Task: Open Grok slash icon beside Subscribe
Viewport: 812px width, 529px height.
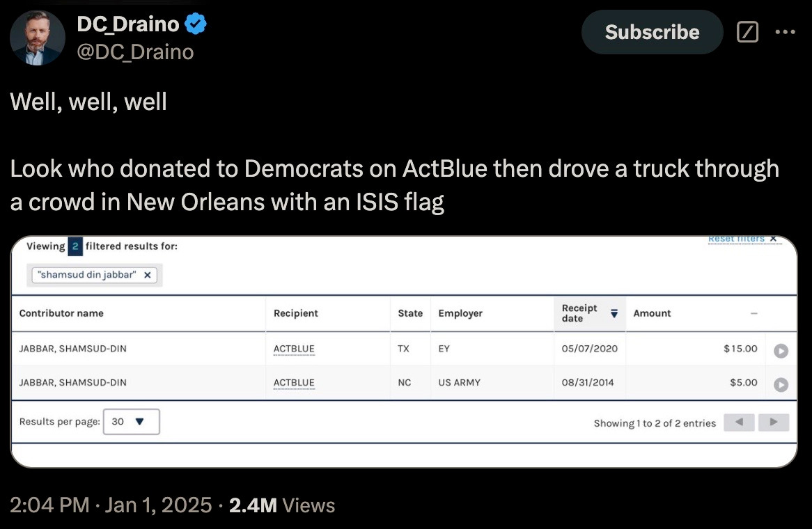Action: (x=747, y=32)
